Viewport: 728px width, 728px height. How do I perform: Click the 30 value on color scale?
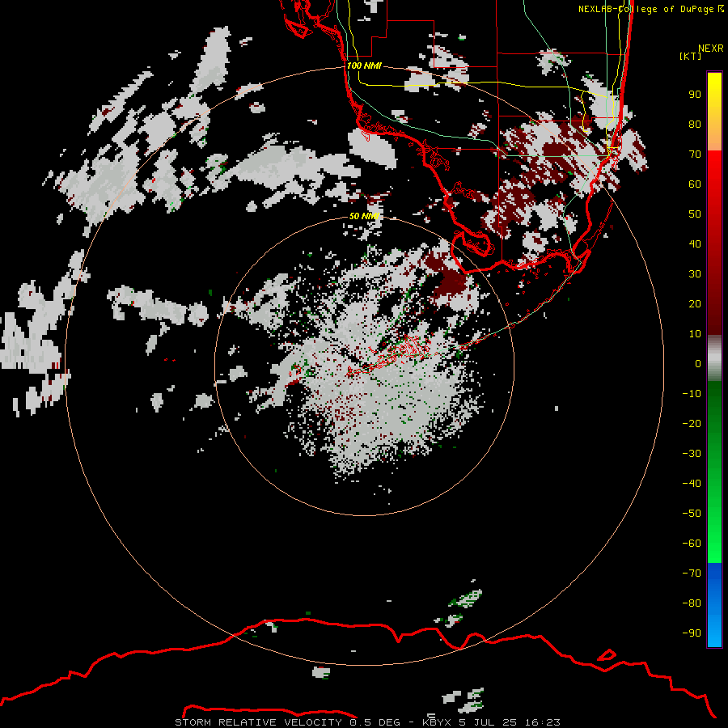[x=695, y=274]
